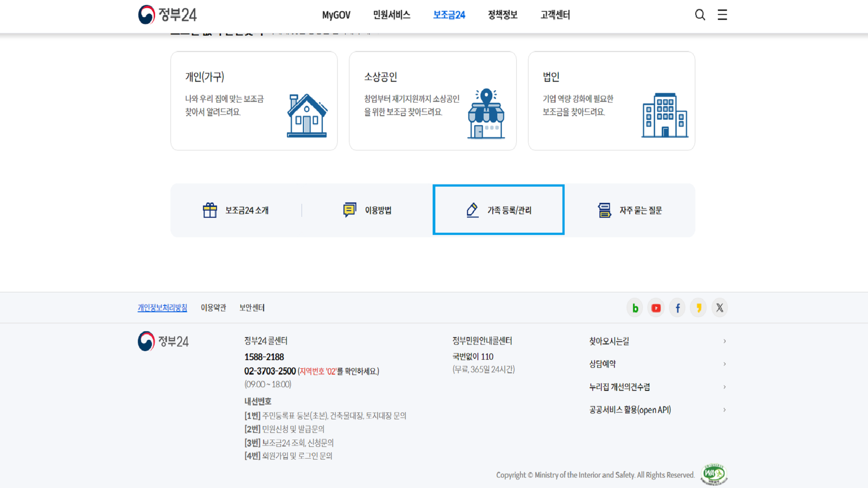Click the gift icon for 보조금24 소개

pyautogui.click(x=209, y=210)
